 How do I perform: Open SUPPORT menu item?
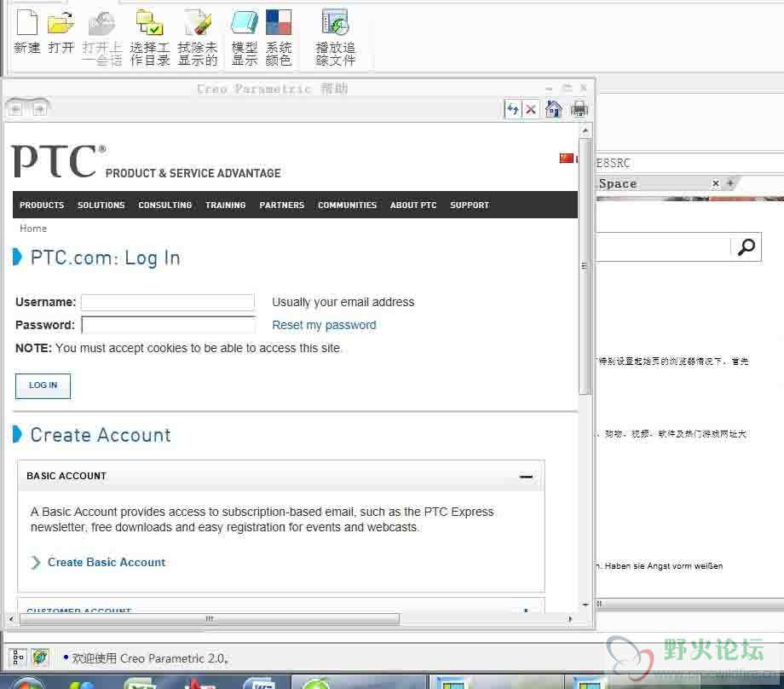tap(470, 206)
